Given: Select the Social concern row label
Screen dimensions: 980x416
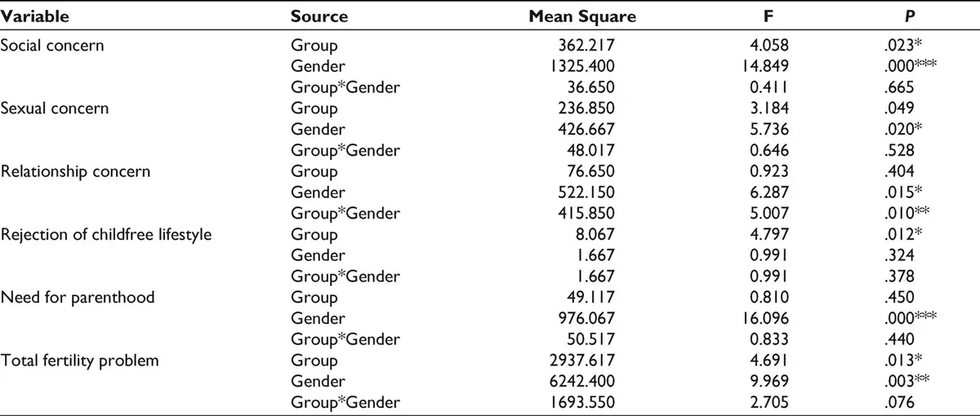Looking at the screenshot, I should [52, 46].
